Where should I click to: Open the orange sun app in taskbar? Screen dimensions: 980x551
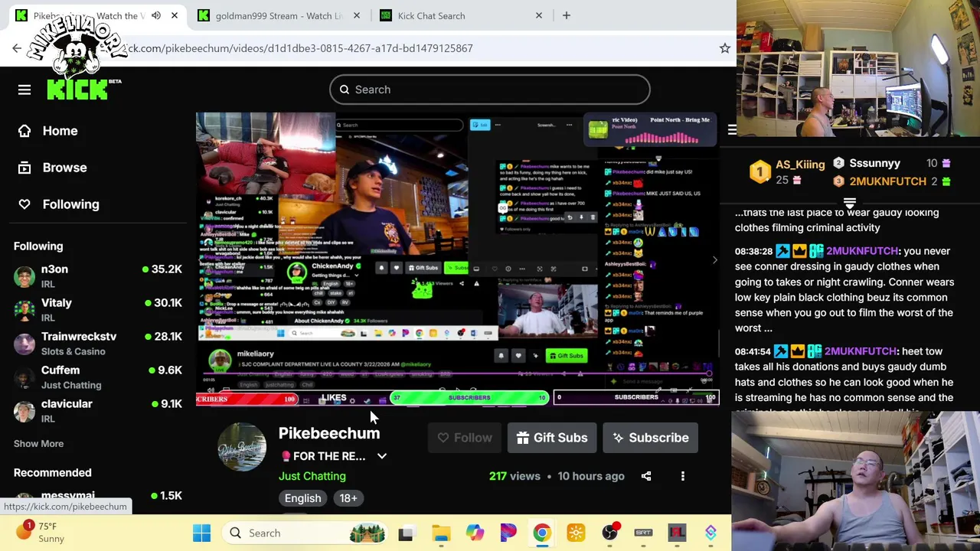click(x=576, y=533)
